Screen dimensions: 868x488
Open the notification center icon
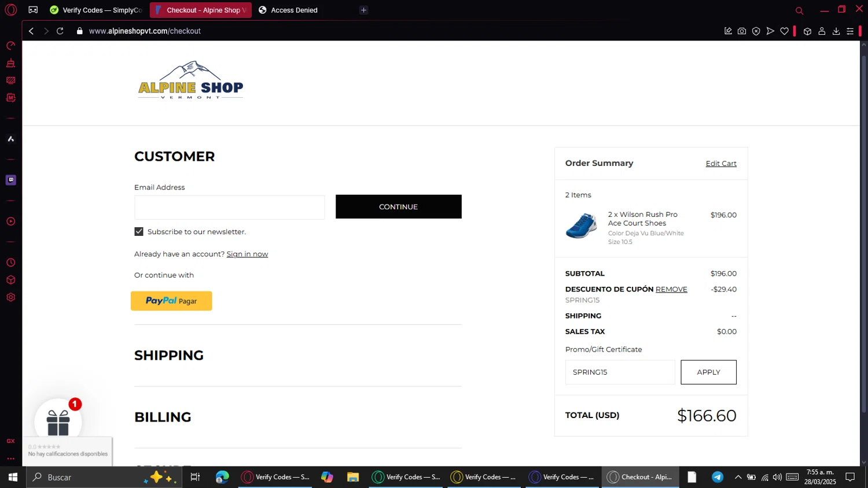(850, 477)
